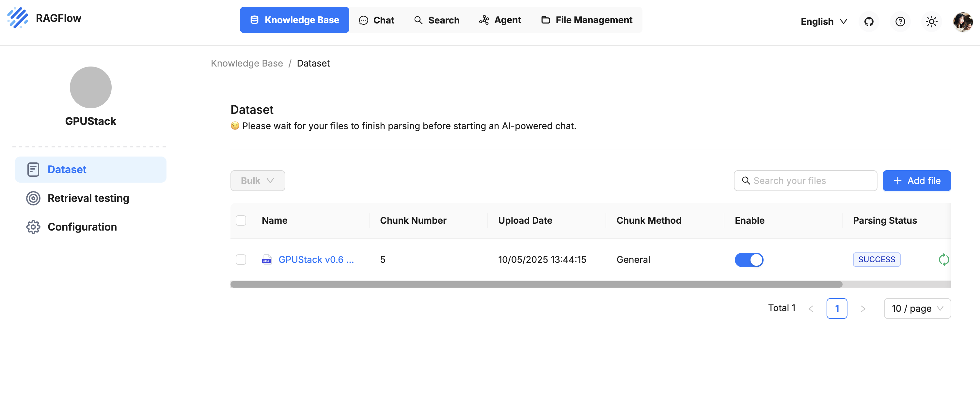980x407 pixels.
Task: Click the green re-parse refresh icon
Action: coord(943,260)
